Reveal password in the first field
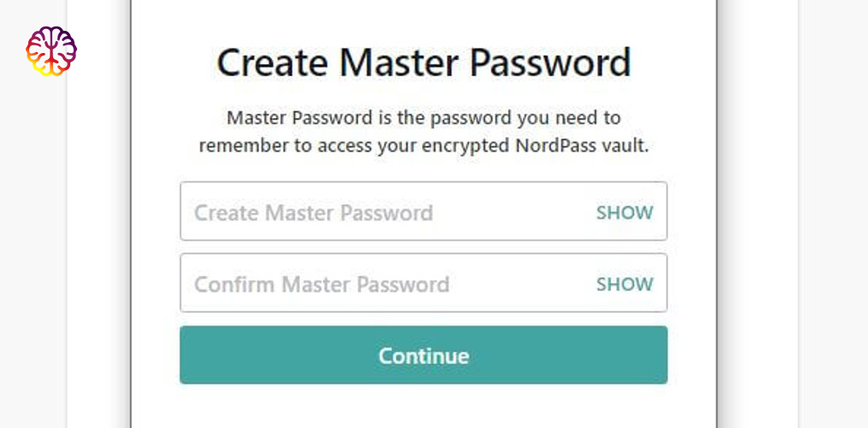 [x=625, y=213]
